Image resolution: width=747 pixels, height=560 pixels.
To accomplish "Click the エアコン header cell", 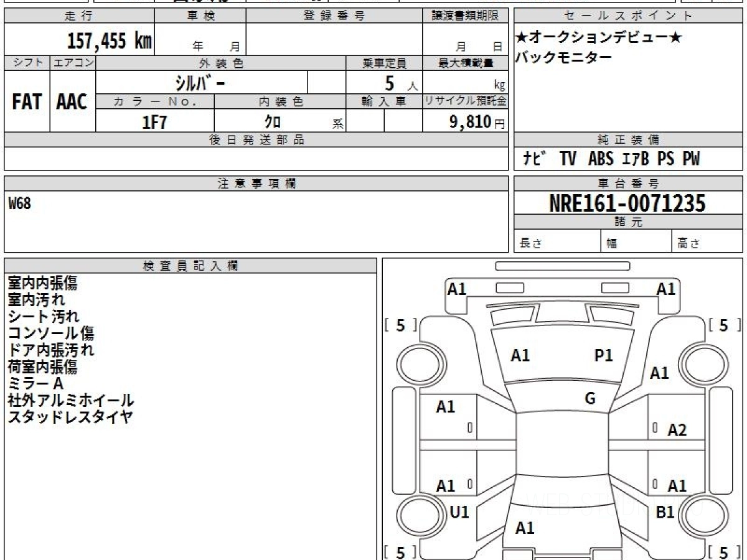I will (x=73, y=63).
